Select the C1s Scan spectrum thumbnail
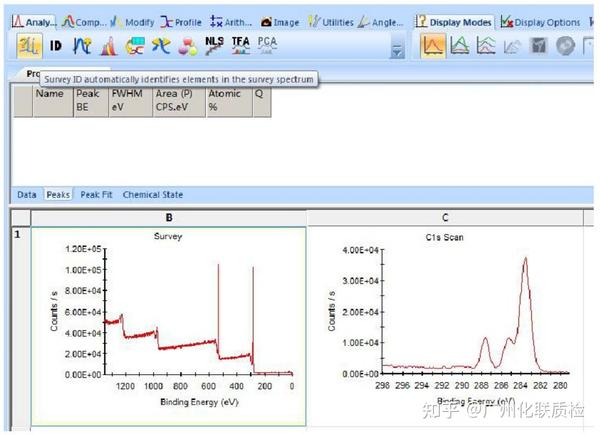The image size is (600, 435). [x=445, y=325]
